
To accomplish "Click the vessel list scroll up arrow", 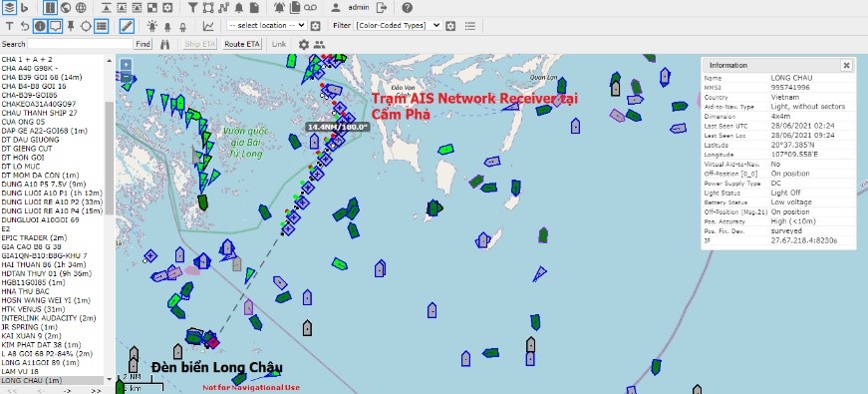I will click(x=109, y=61).
